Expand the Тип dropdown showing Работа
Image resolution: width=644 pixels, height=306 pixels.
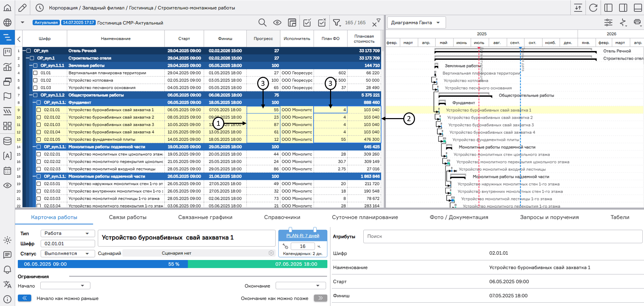tap(67, 233)
